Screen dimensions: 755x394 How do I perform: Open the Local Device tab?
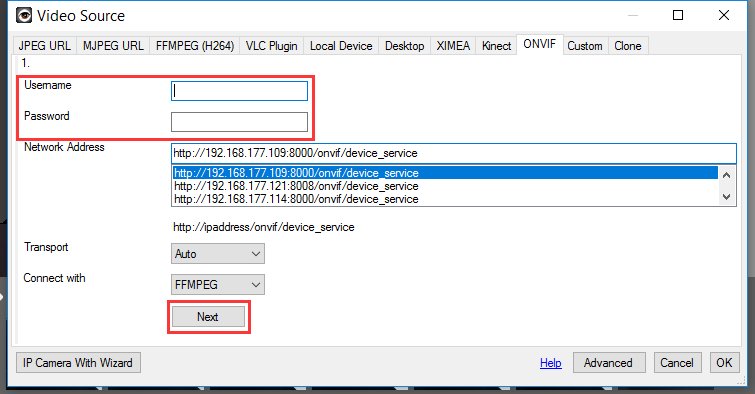341,46
